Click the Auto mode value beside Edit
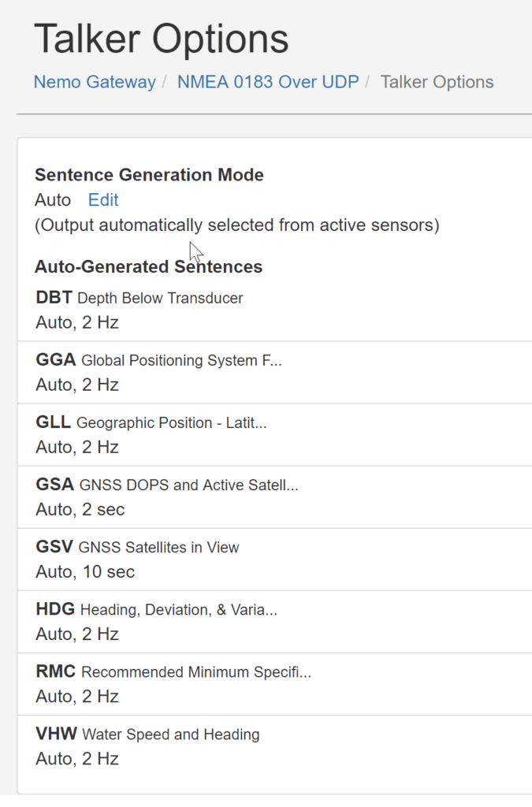Screen dimensions: 532x807 53,200
